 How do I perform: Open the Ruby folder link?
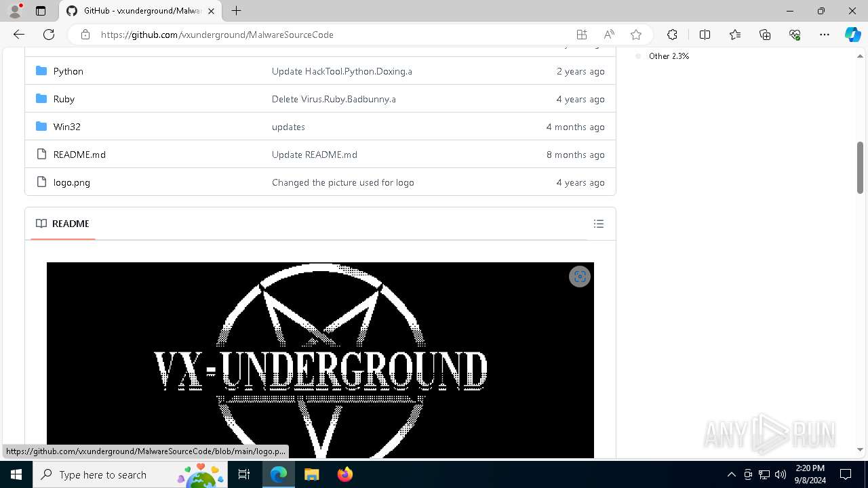pos(64,99)
